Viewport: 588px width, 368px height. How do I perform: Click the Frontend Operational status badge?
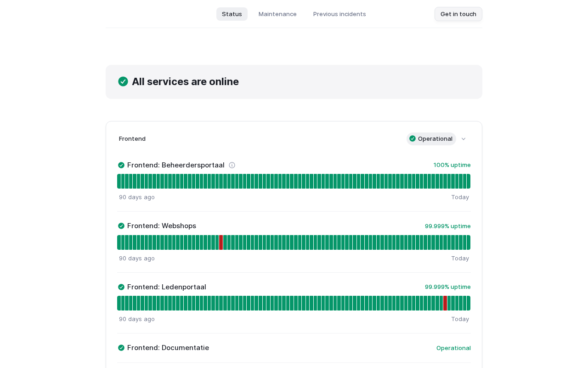tap(431, 139)
